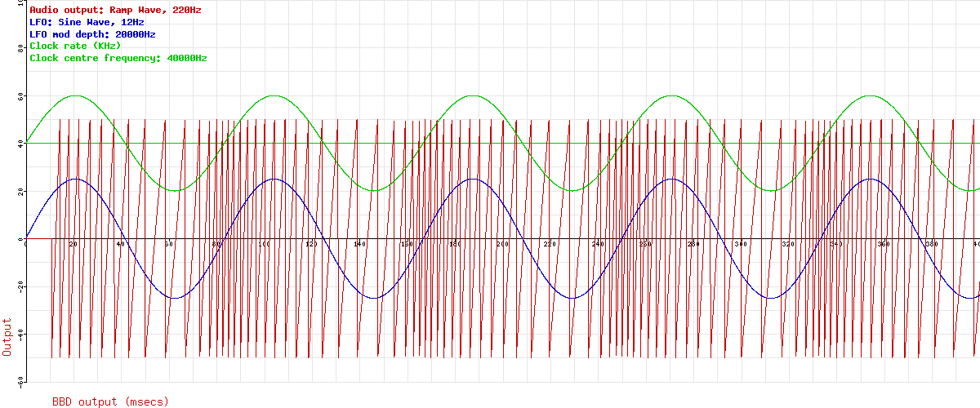This screenshot has width=980, height=408.
Task: Click the x-axis tick label 300
Action: pos(741,244)
